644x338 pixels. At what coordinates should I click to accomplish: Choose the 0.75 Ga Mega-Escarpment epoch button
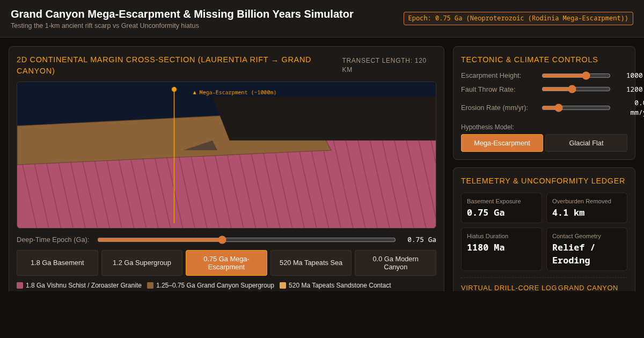pyautogui.click(x=226, y=263)
